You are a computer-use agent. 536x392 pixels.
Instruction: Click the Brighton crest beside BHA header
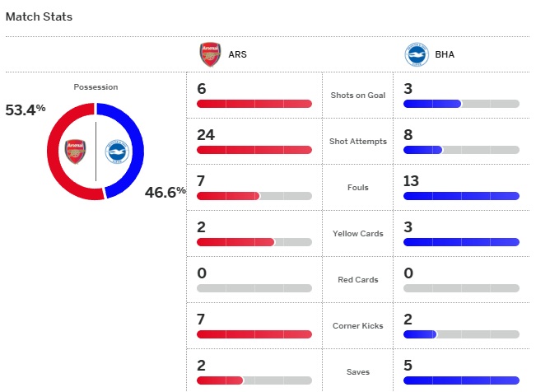pos(417,55)
